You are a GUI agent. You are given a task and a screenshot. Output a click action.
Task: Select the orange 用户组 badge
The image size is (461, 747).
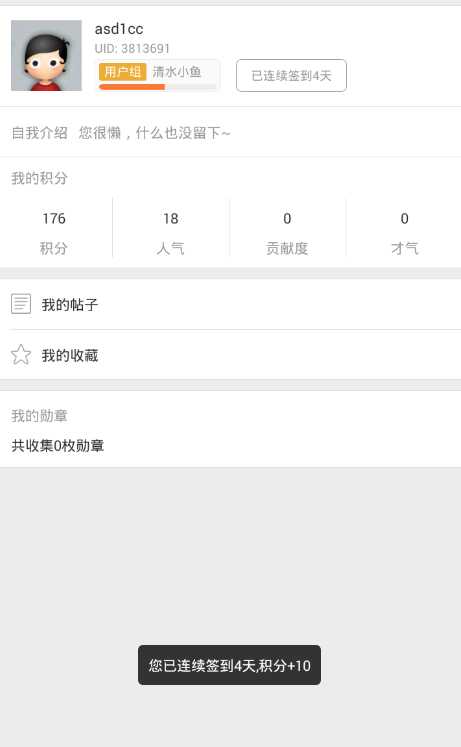(122, 72)
